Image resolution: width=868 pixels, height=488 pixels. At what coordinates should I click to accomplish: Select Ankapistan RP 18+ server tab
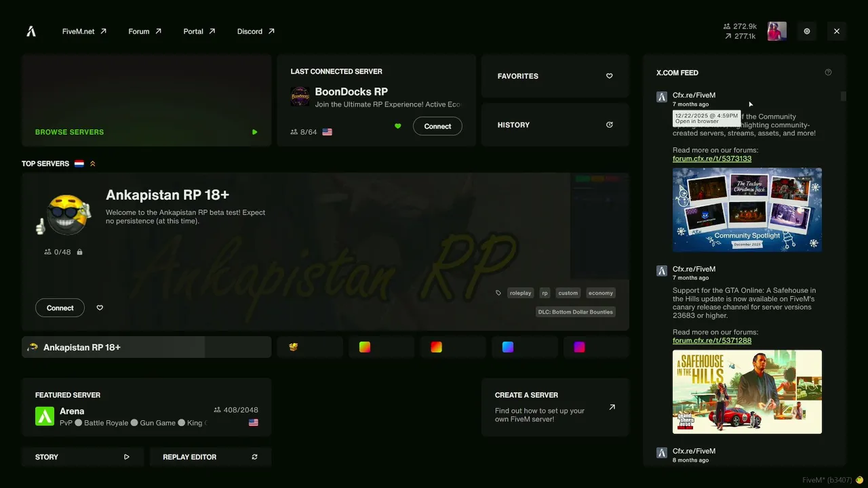coord(146,347)
